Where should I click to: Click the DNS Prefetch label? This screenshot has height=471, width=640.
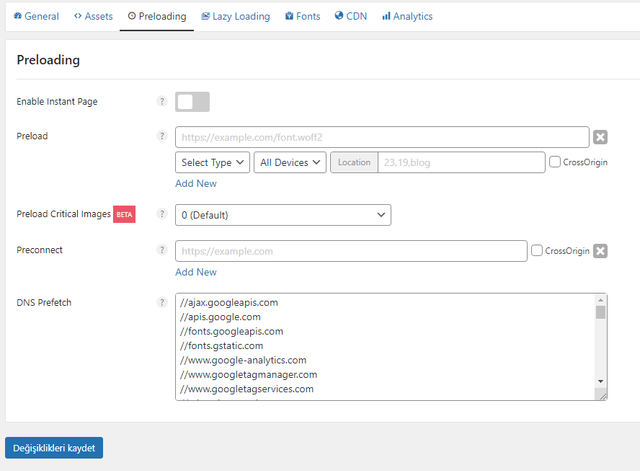coord(44,302)
